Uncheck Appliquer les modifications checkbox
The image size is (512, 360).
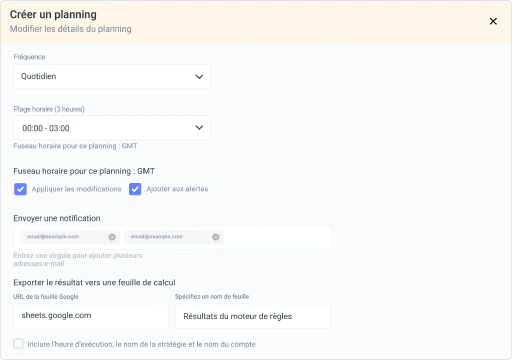tap(20, 189)
